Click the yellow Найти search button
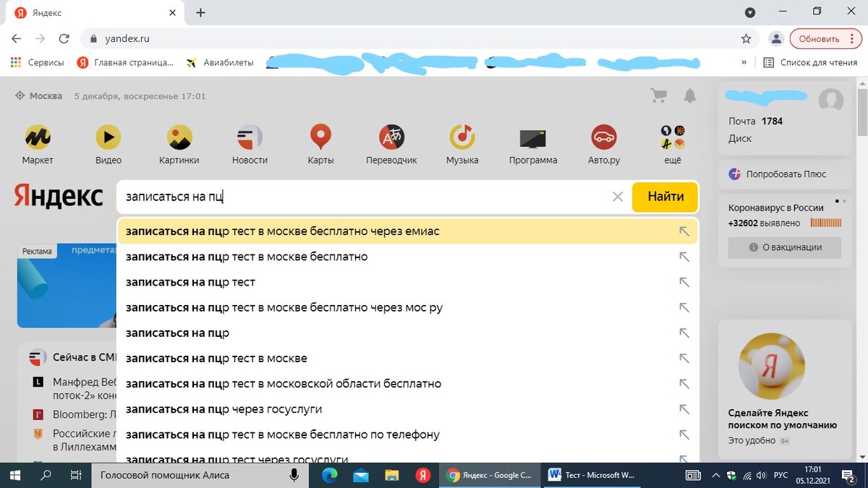This screenshot has height=488, width=868. [665, 197]
